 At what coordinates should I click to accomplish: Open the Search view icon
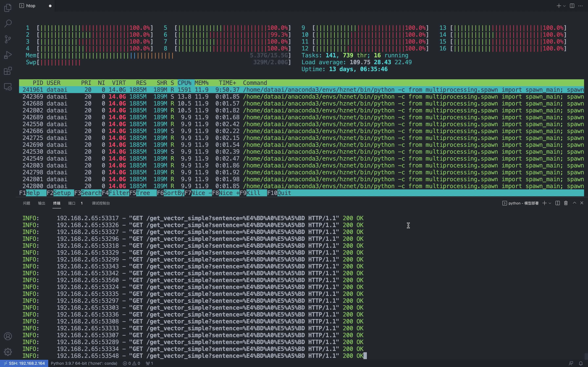pyautogui.click(x=8, y=24)
